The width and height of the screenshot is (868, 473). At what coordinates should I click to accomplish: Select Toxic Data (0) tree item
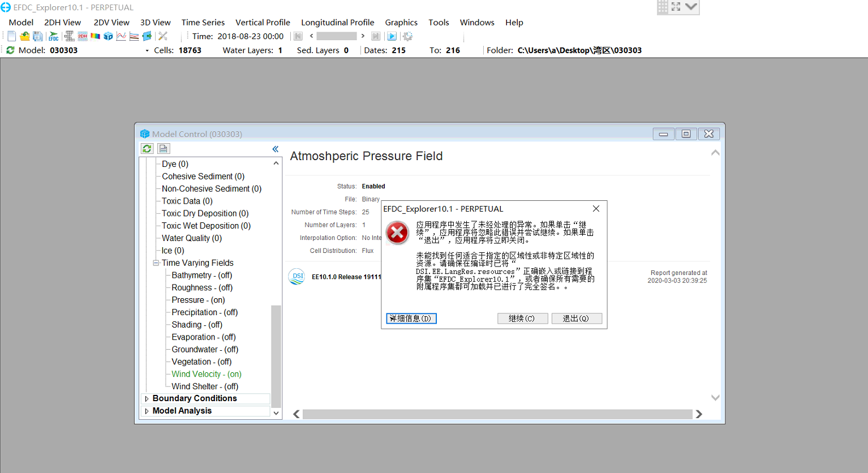tap(187, 201)
